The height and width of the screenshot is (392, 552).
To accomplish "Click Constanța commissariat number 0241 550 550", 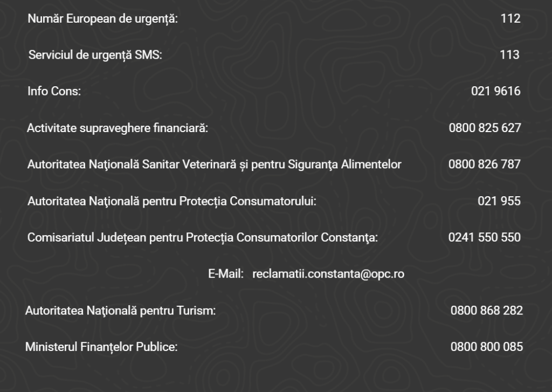I will click(x=484, y=237).
